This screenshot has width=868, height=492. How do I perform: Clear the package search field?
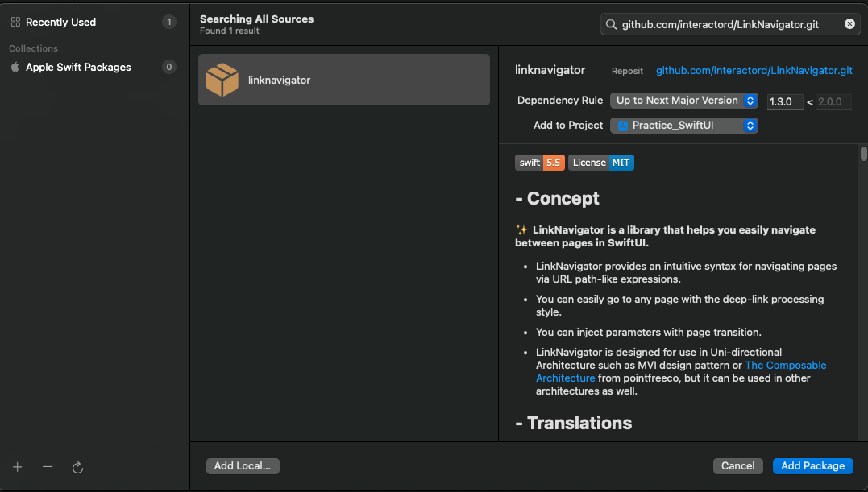click(849, 24)
